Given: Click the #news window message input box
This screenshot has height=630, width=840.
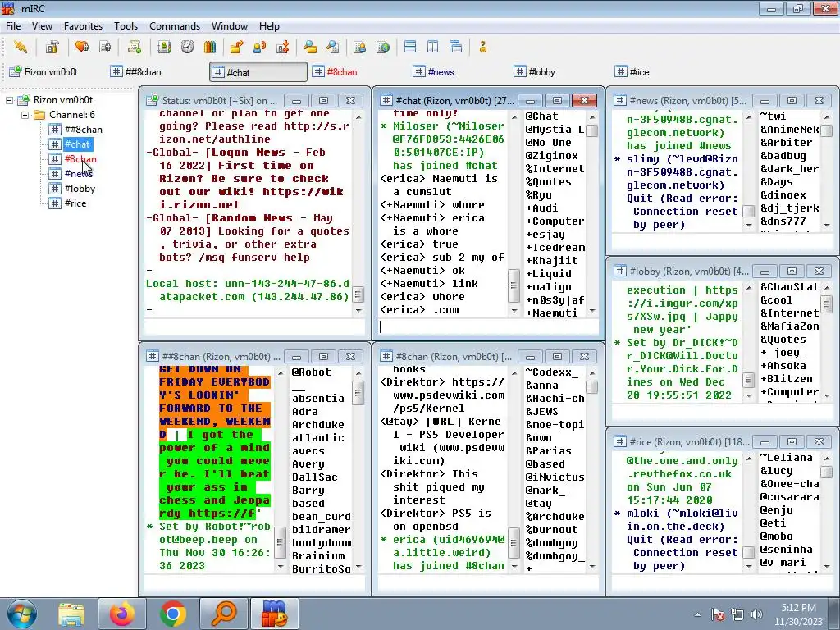Looking at the screenshot, I should [723, 242].
